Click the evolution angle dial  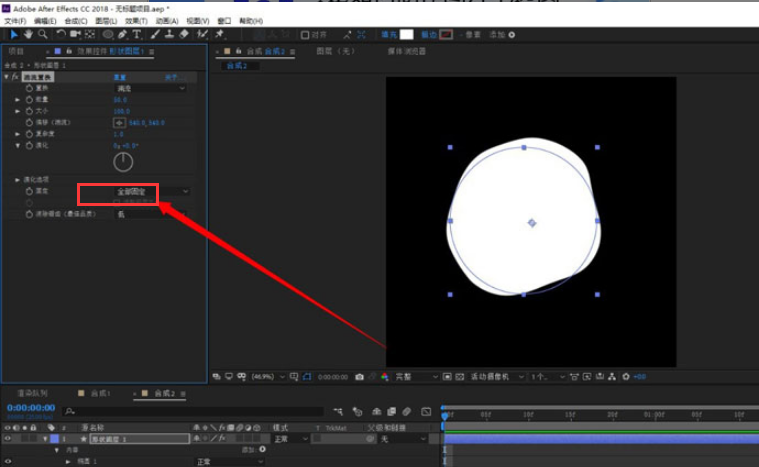point(123,161)
